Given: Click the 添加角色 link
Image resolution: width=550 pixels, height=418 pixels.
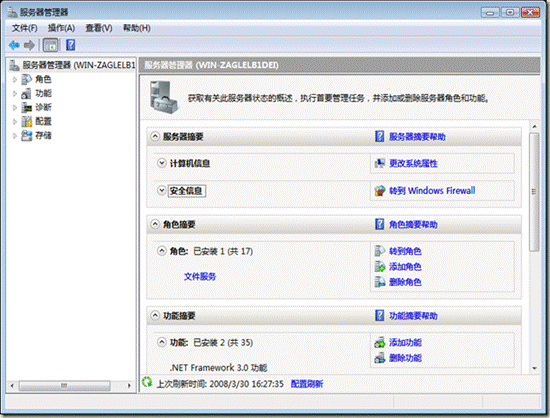Looking at the screenshot, I should tap(405, 267).
